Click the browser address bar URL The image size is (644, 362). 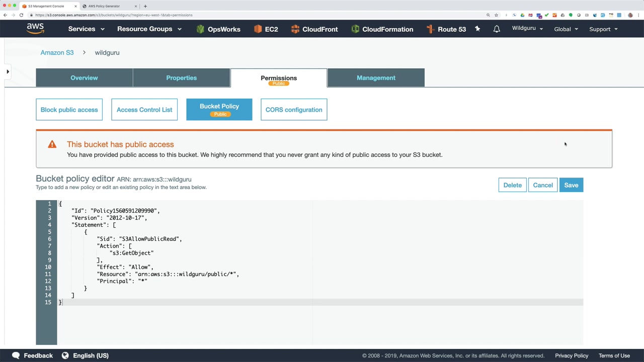(114, 15)
